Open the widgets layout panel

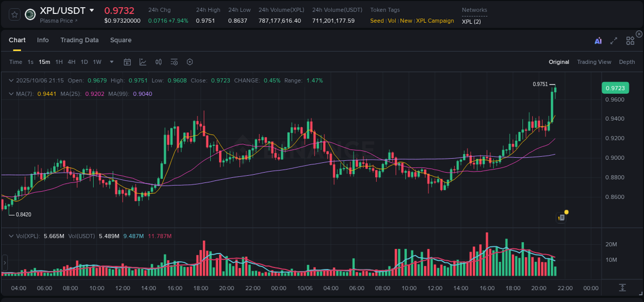coord(630,40)
